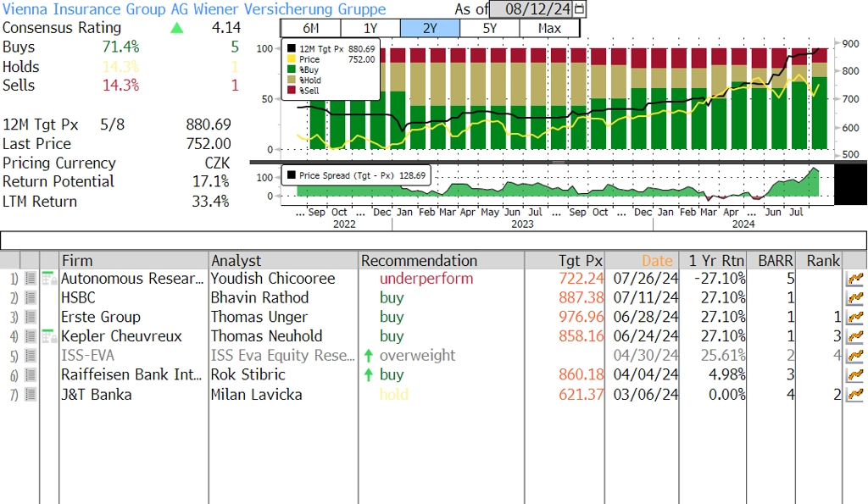The height and width of the screenshot is (504, 868).
Task: Click list icon in Raiffeisen Bank row
Action: [x=31, y=375]
